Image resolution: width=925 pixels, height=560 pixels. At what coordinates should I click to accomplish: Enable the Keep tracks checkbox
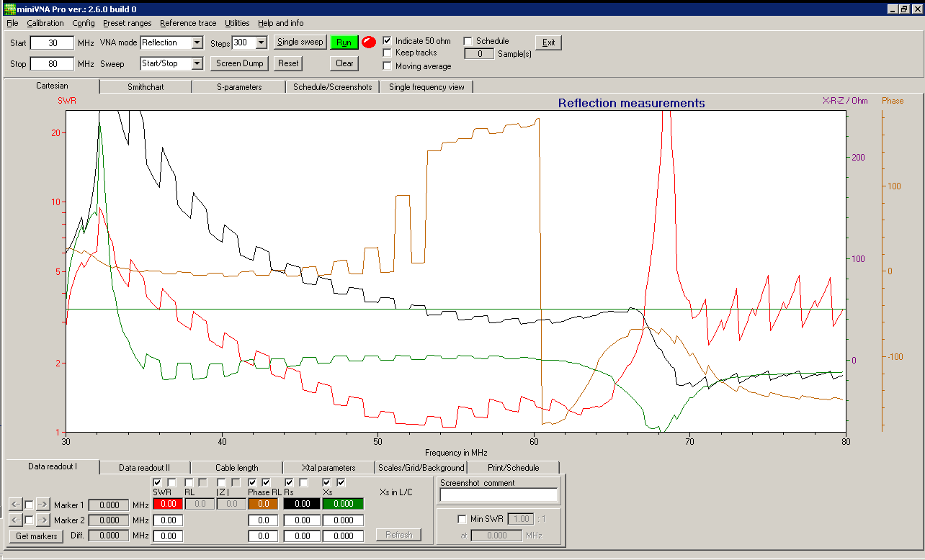388,53
